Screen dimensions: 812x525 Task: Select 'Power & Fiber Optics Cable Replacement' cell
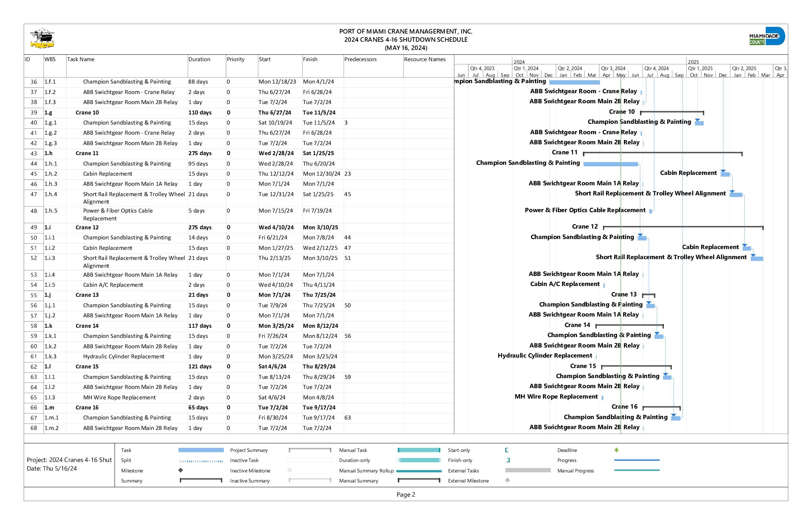pyautogui.click(x=127, y=214)
